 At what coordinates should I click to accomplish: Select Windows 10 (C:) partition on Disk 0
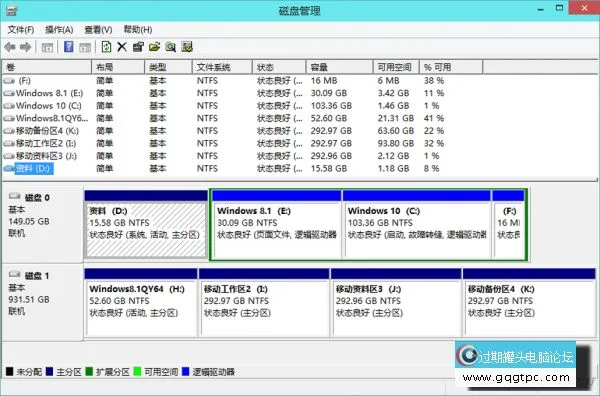417,224
